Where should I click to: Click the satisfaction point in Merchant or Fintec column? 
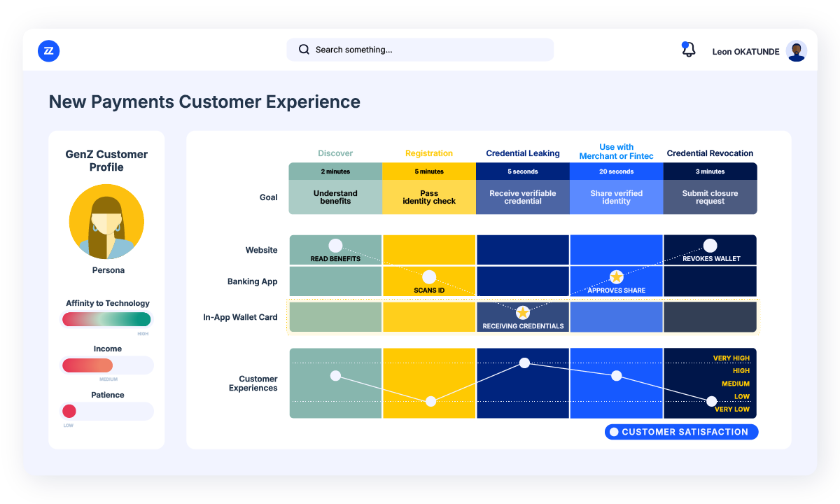click(x=617, y=376)
